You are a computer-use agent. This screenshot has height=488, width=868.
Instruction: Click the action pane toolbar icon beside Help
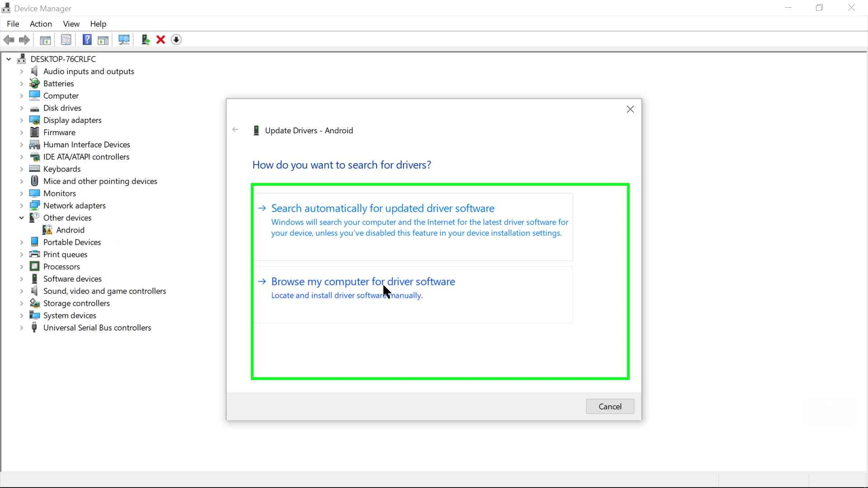coord(103,40)
